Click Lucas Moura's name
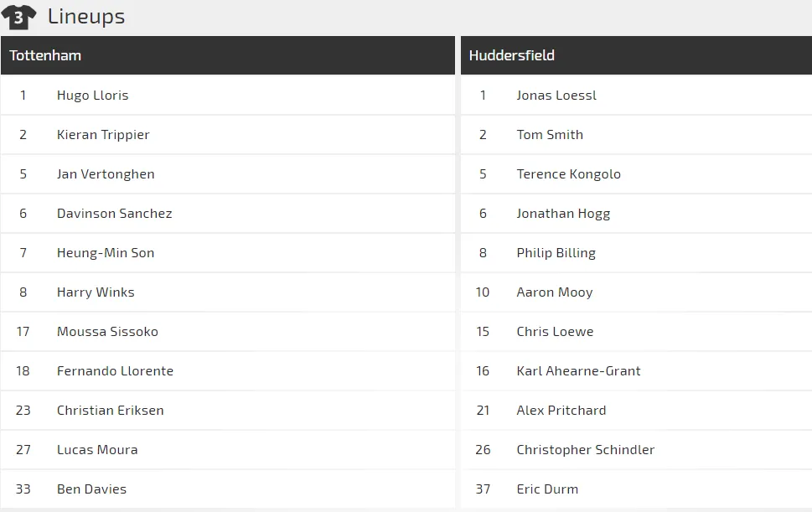Screen dimensions: 812x512 click(97, 450)
